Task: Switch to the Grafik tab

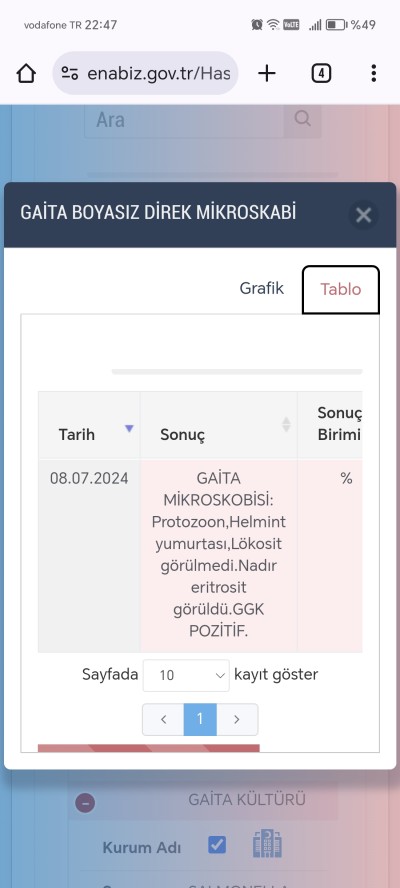Action: pyautogui.click(x=262, y=288)
